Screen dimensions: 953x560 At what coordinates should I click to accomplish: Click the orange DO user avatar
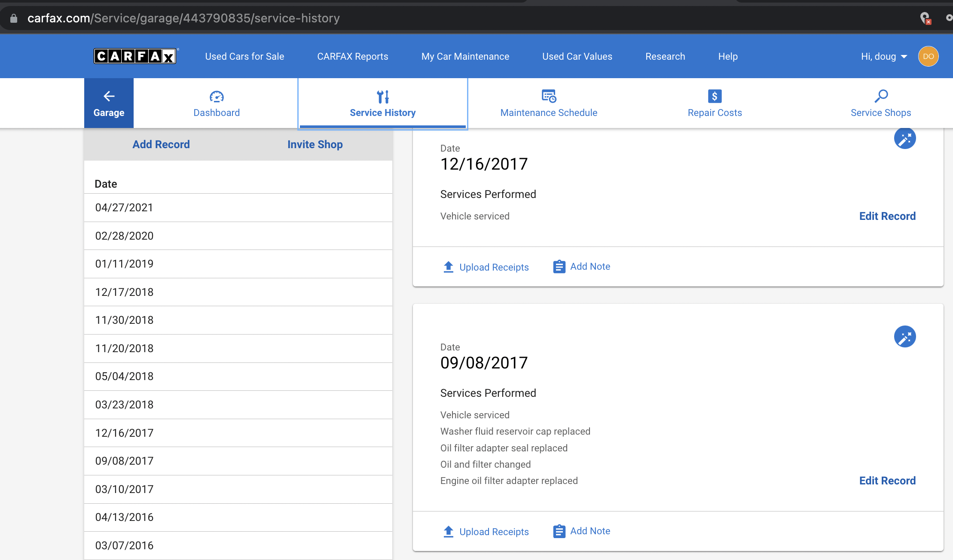click(929, 56)
